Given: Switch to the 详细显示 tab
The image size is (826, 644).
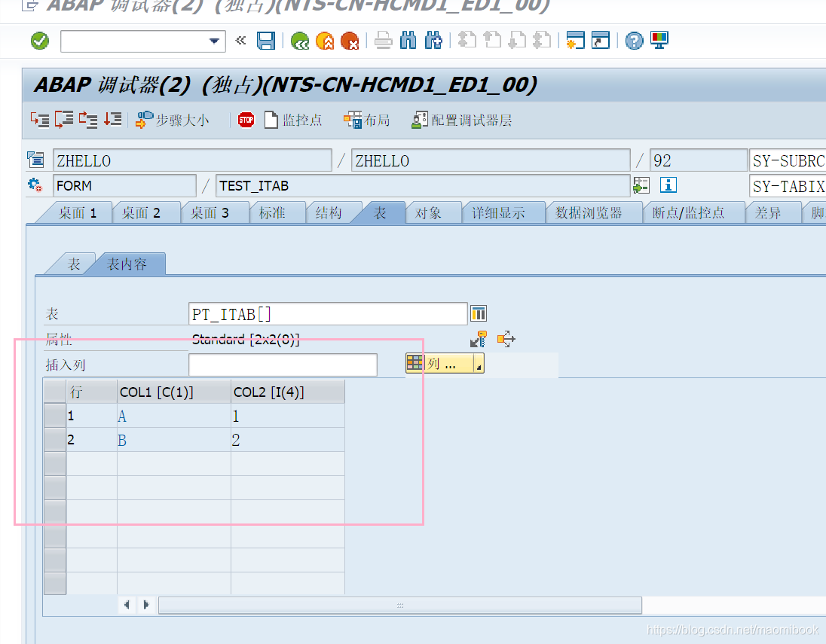Looking at the screenshot, I should [498, 212].
